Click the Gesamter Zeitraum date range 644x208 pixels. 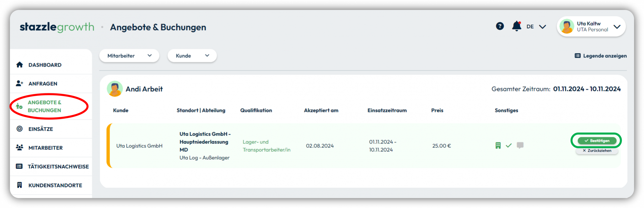point(587,89)
